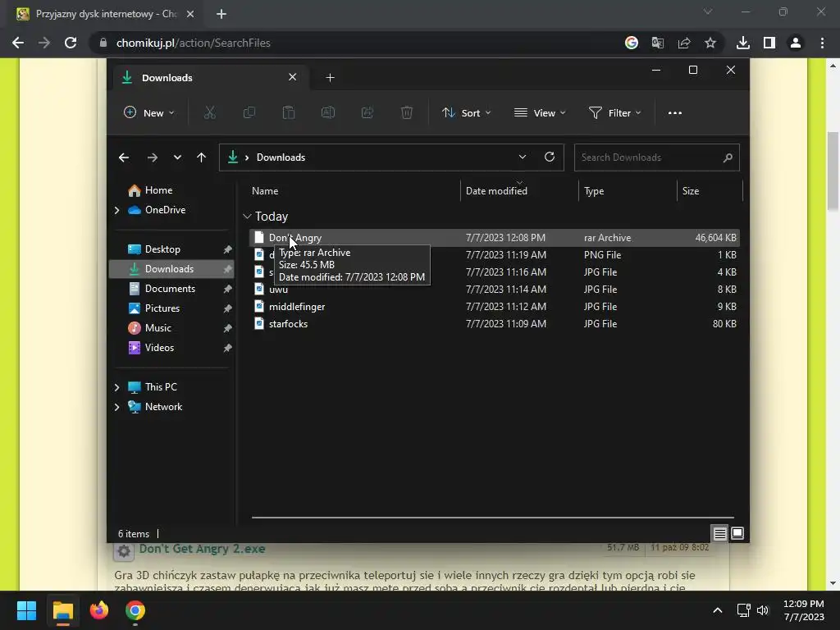Open the View dropdown
The width and height of the screenshot is (840, 630).
tap(540, 113)
